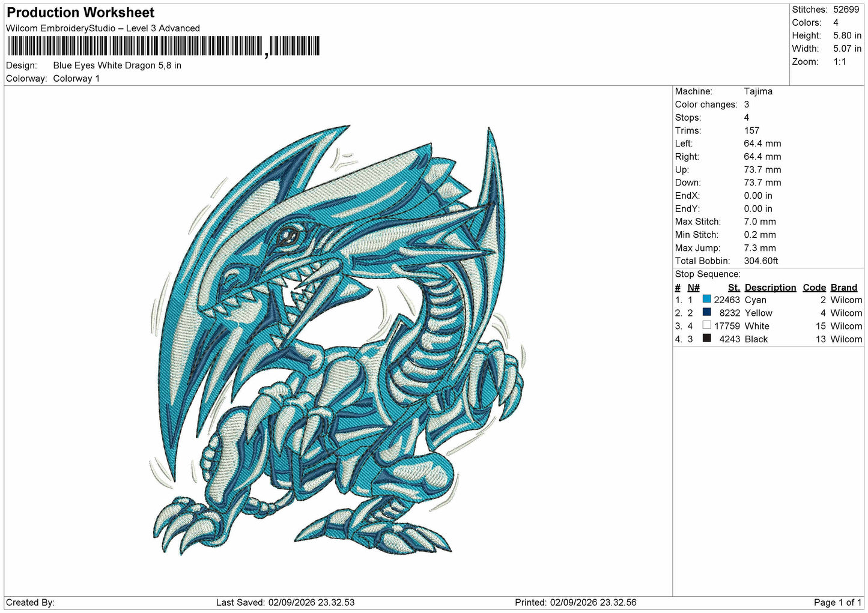Image resolution: width=868 pixels, height=613 pixels.
Task: Click the Max Stitch value 7.0 mm
Action: tap(760, 222)
